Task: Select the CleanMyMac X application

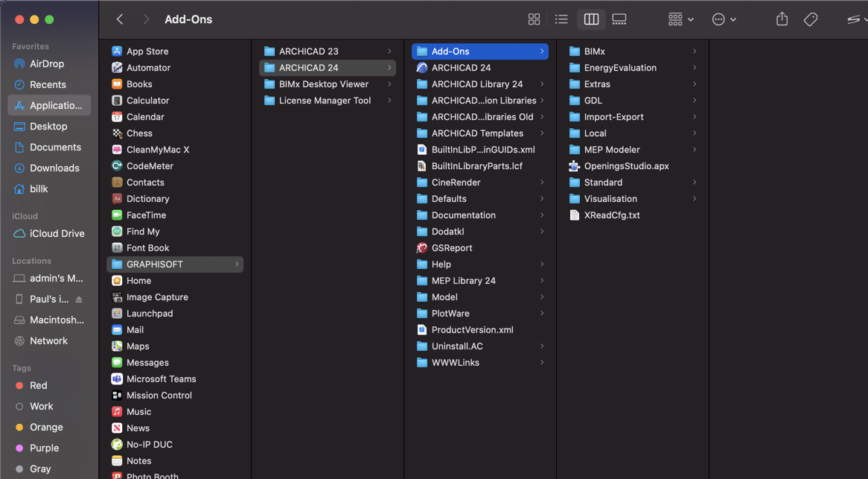Action: [x=175, y=150]
